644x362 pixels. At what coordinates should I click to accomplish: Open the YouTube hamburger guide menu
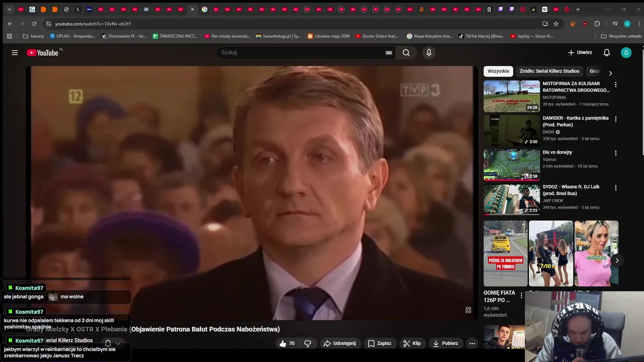(x=15, y=53)
